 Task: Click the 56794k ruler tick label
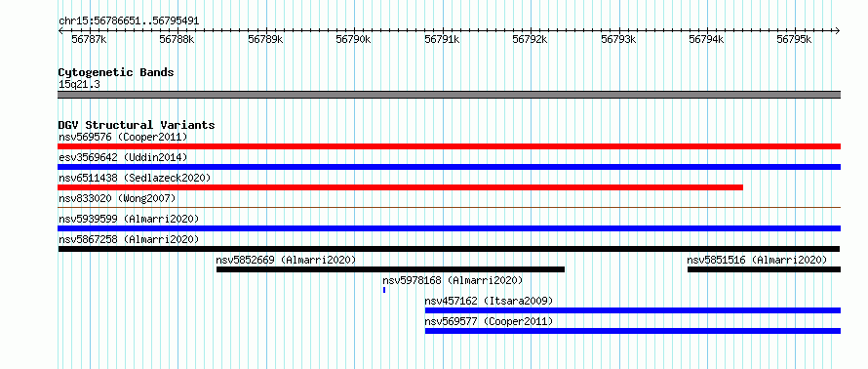706,39
